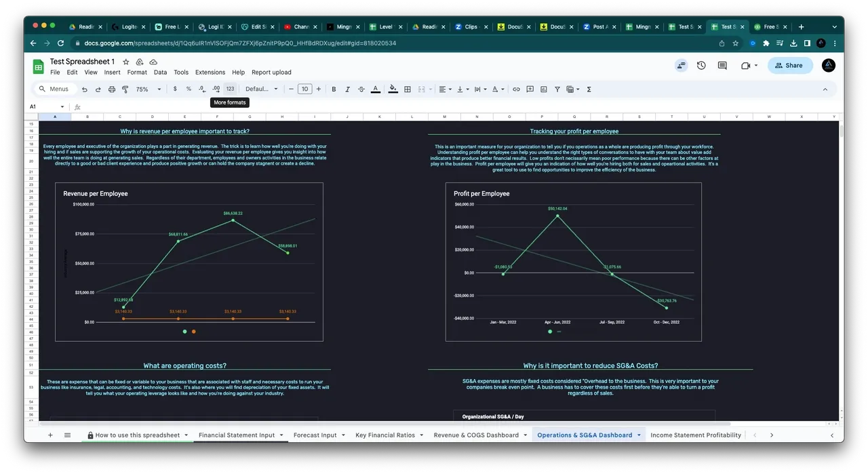This screenshot has width=868, height=474.
Task: Switch to Key Financial Ratios sheet
Action: pos(385,435)
